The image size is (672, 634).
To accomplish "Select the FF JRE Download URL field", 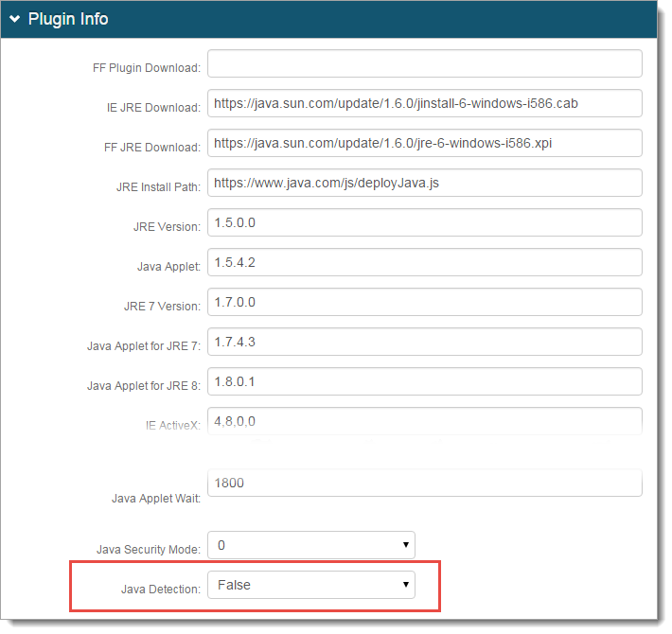I will pyautogui.click(x=424, y=143).
